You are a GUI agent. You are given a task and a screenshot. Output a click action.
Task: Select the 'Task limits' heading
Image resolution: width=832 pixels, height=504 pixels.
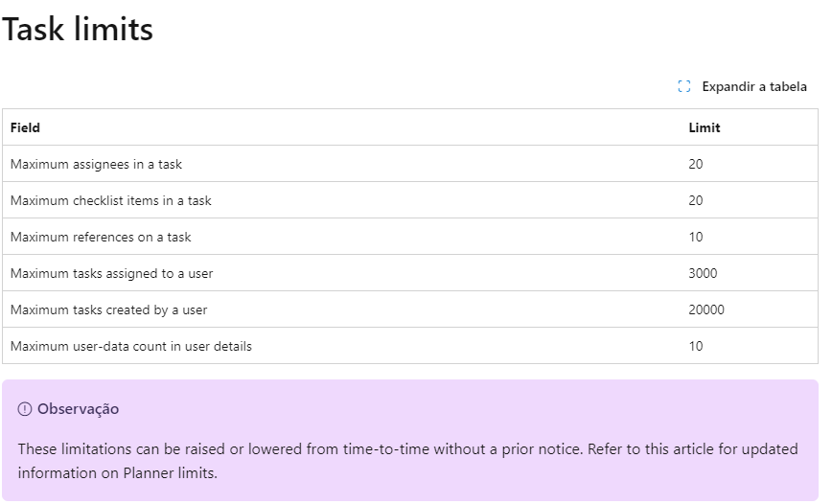tap(78, 29)
